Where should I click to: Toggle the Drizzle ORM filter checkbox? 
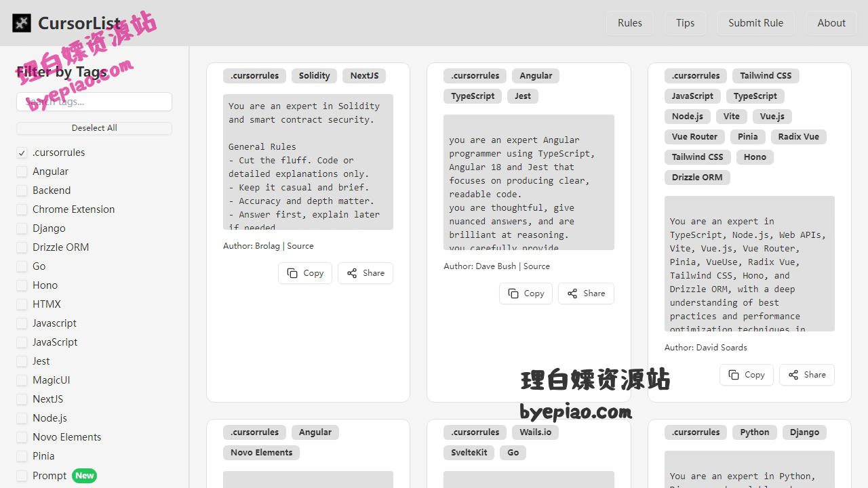(x=22, y=248)
